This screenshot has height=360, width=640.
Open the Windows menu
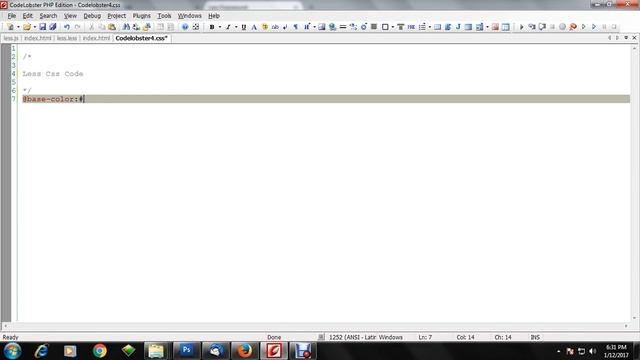[x=189, y=16]
